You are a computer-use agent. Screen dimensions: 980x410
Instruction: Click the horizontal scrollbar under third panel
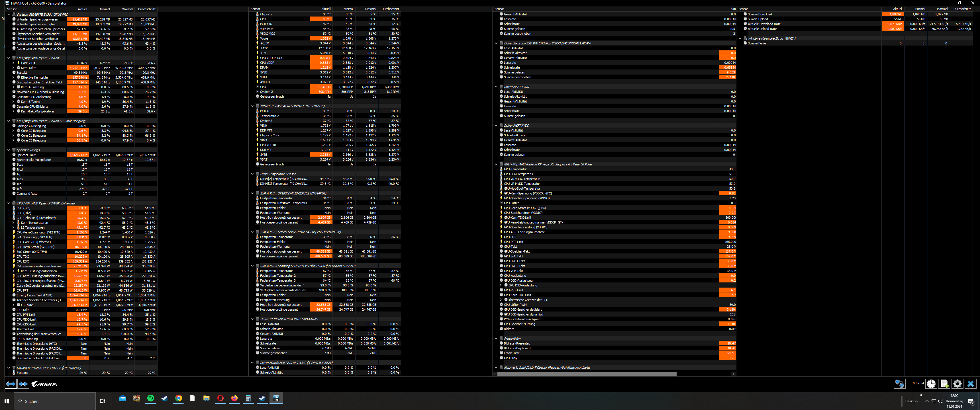pos(586,374)
